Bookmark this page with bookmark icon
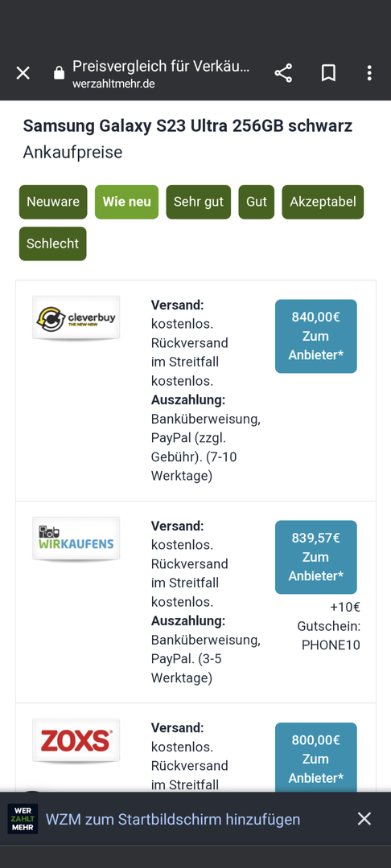 click(328, 72)
